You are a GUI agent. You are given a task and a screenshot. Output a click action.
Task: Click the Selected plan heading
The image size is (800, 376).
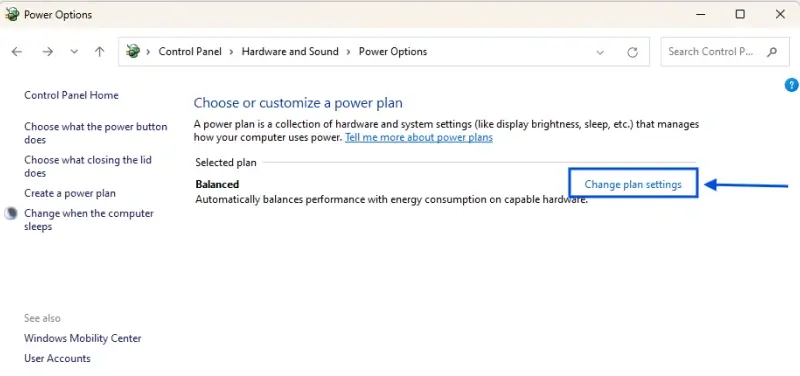(226, 163)
